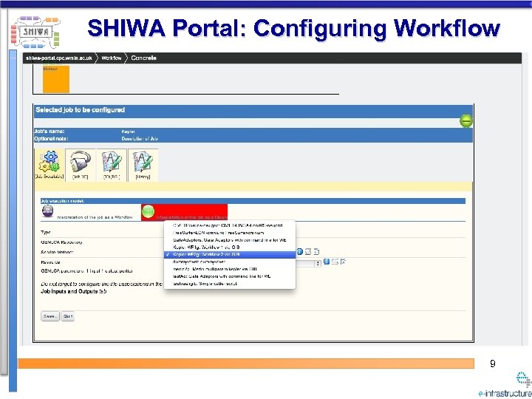Click the blue info icon in Resource row
This screenshot has width=532, height=399.
(x=327, y=262)
